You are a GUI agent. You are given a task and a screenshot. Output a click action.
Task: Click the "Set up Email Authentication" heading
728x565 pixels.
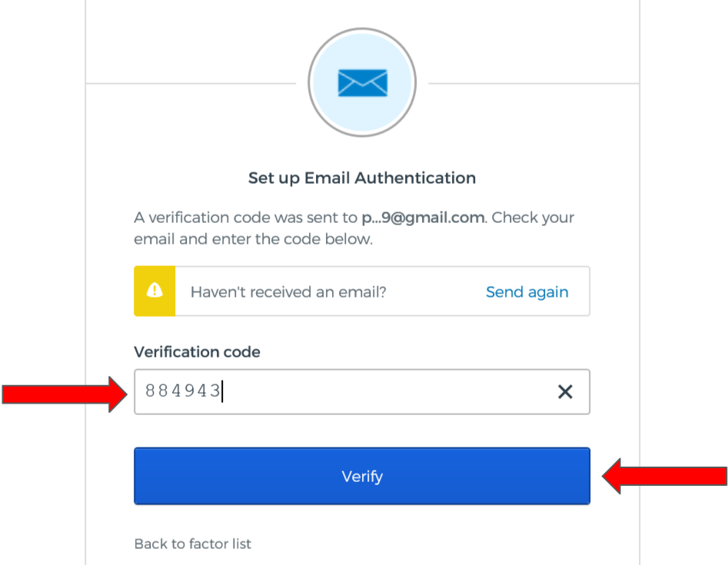coord(362,178)
